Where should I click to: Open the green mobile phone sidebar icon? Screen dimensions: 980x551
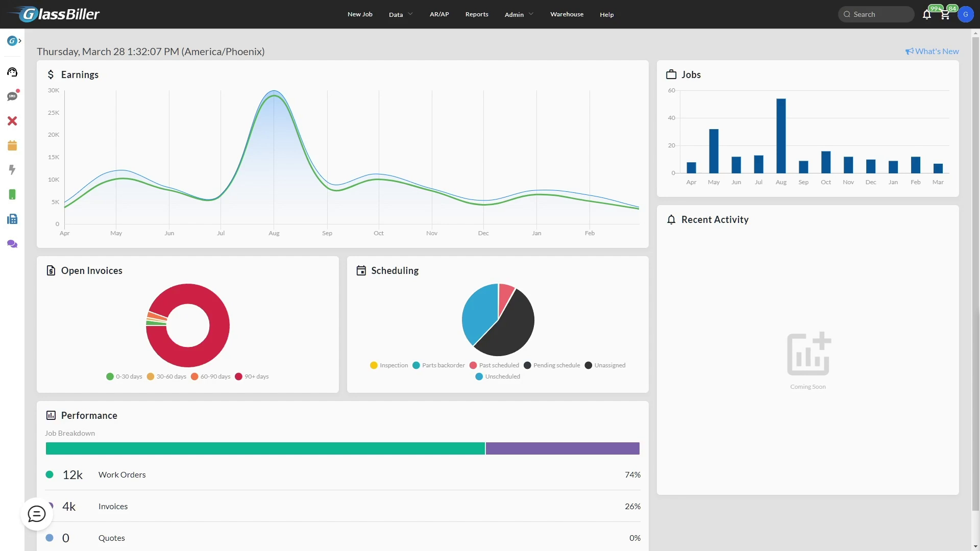(x=12, y=194)
